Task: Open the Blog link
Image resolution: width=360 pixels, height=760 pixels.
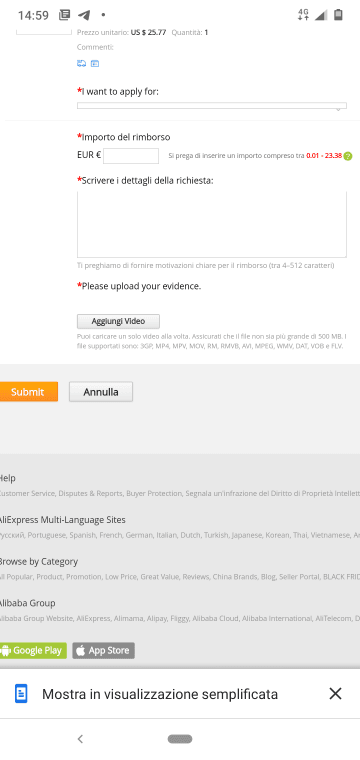Action: pos(268,577)
